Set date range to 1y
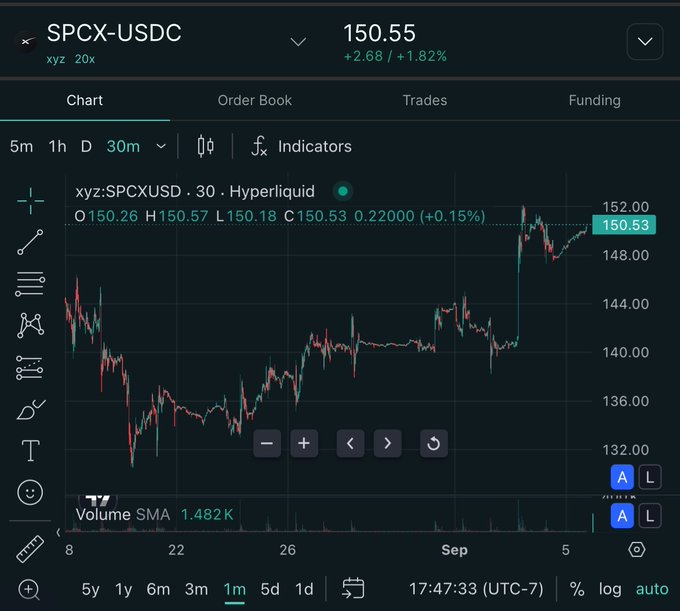This screenshot has width=680, height=611. tap(124, 589)
